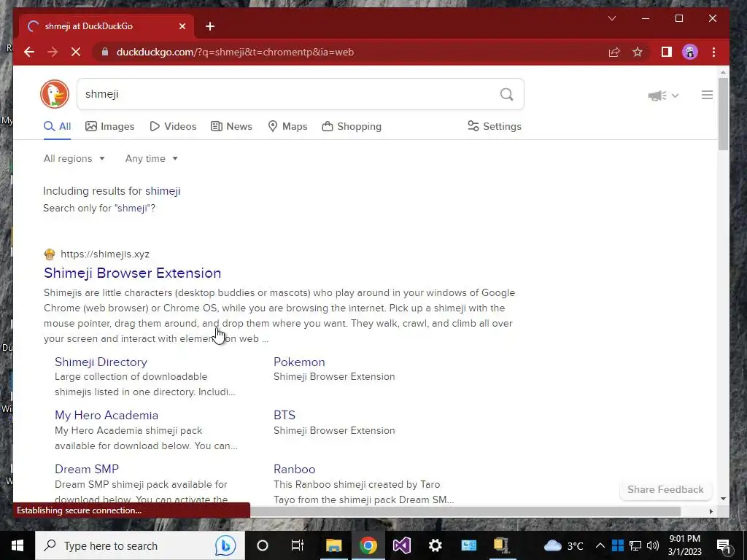Open Settings gear in taskbar

[x=436, y=545]
